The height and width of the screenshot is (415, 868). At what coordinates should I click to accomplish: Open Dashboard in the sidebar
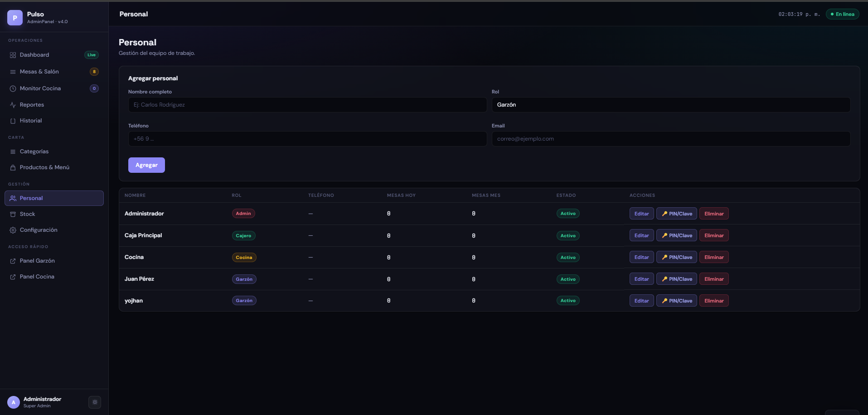[54, 55]
